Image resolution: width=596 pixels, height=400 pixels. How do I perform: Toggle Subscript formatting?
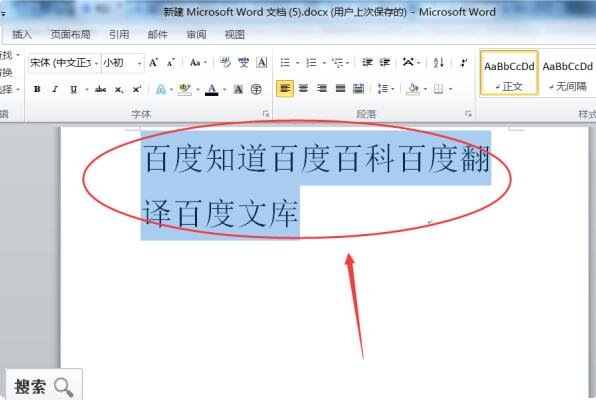click(x=119, y=89)
